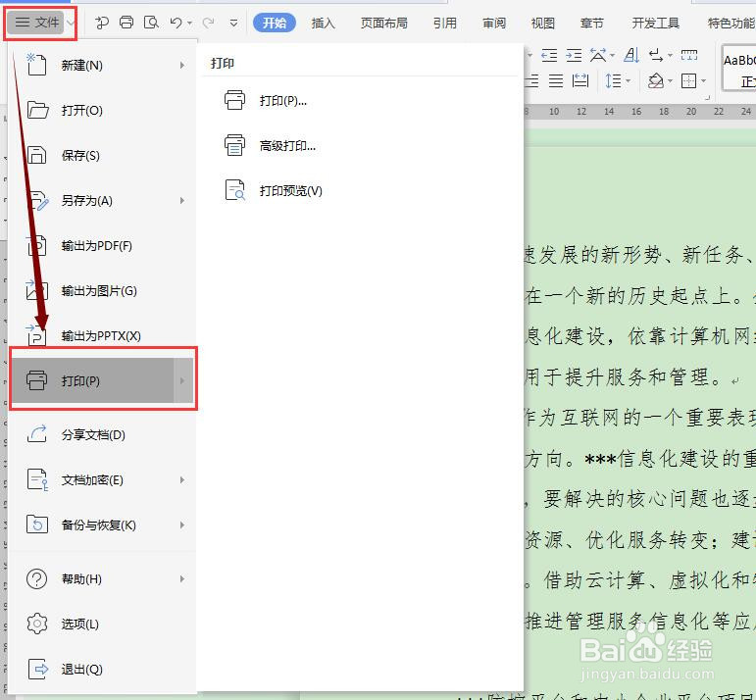Click the distributed alignment icon
Screen dimensions: 756x700
[580, 80]
